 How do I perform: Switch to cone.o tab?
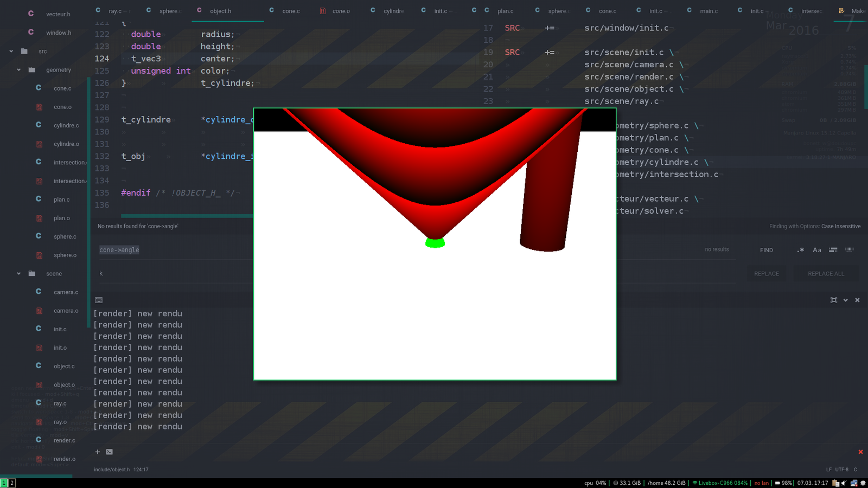[x=341, y=11]
